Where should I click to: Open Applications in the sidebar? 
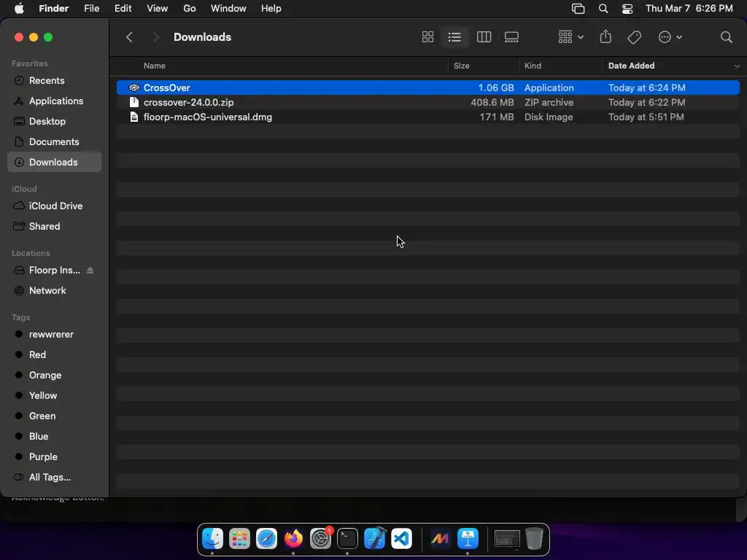pyautogui.click(x=54, y=101)
